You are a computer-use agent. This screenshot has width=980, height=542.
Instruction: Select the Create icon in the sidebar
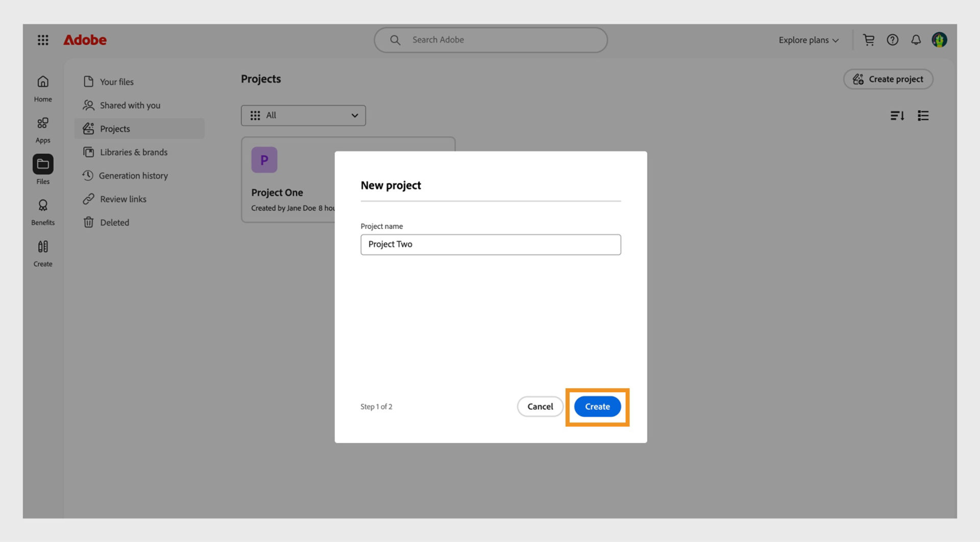42,252
